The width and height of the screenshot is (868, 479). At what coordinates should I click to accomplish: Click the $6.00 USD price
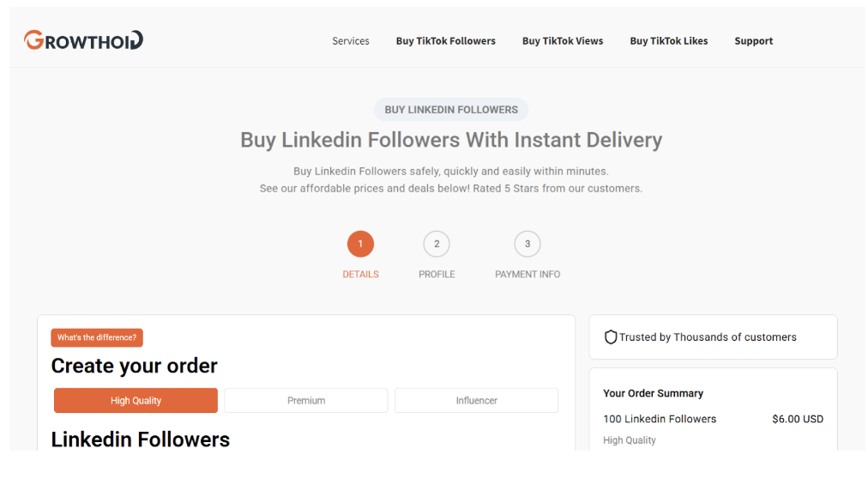click(x=797, y=419)
